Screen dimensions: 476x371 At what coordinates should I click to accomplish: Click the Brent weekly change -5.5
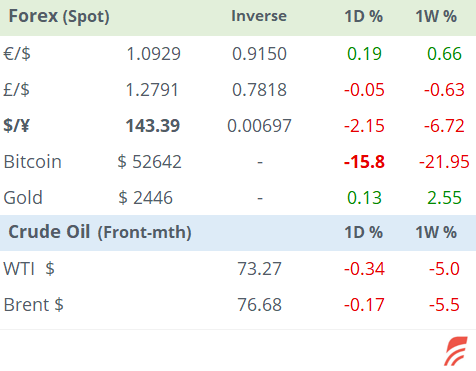tap(444, 305)
